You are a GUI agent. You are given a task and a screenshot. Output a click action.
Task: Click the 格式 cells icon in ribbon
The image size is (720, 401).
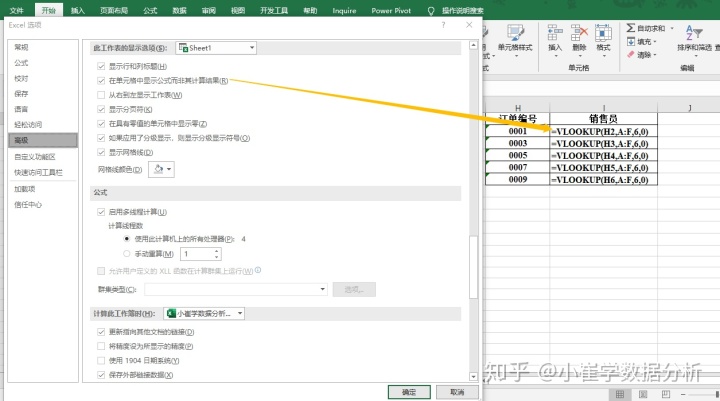click(x=603, y=34)
